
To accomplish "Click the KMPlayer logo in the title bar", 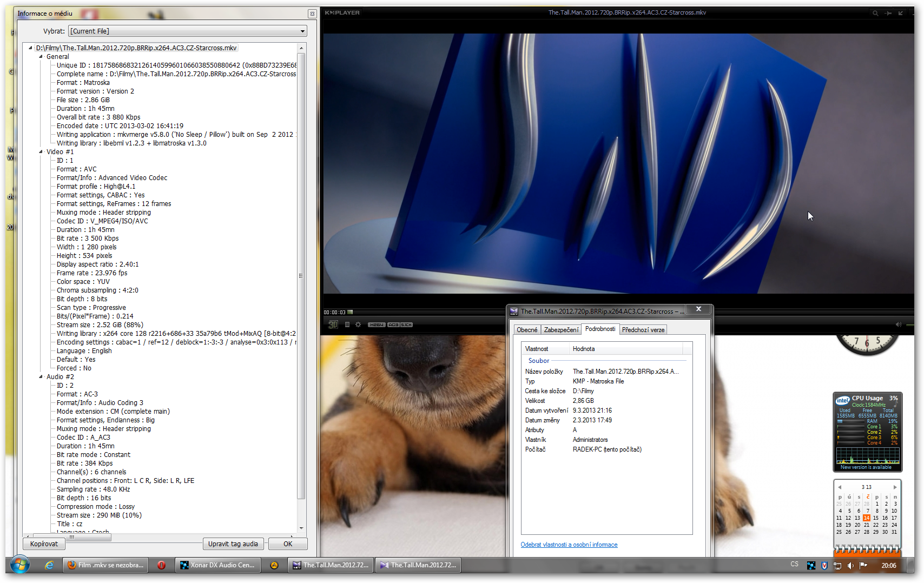I will 342,13.
